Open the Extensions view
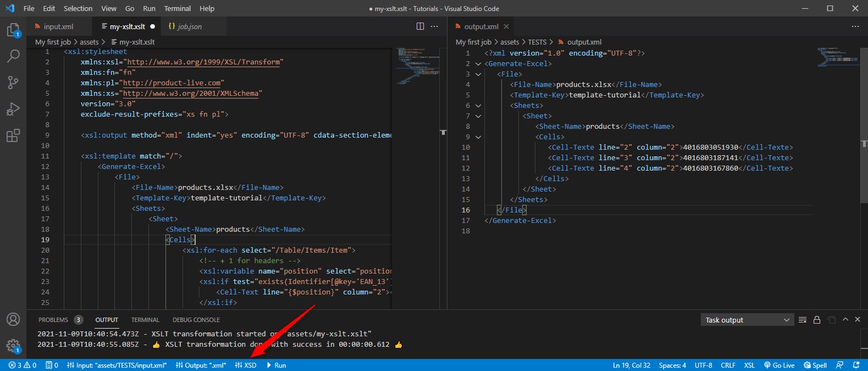Viewport: 868px width, 371px height. click(13, 135)
